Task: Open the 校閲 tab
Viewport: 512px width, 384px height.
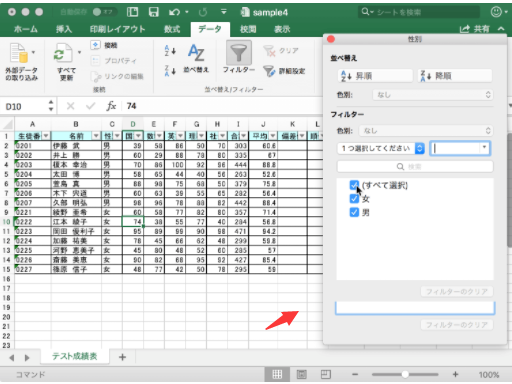Action: (x=248, y=29)
